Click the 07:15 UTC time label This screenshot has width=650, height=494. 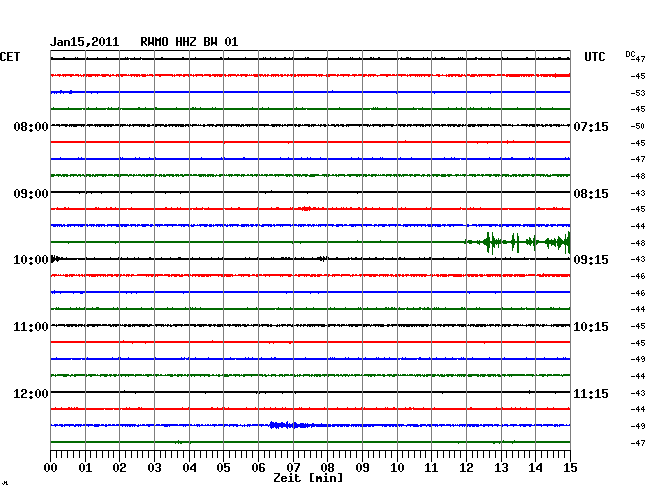591,126
